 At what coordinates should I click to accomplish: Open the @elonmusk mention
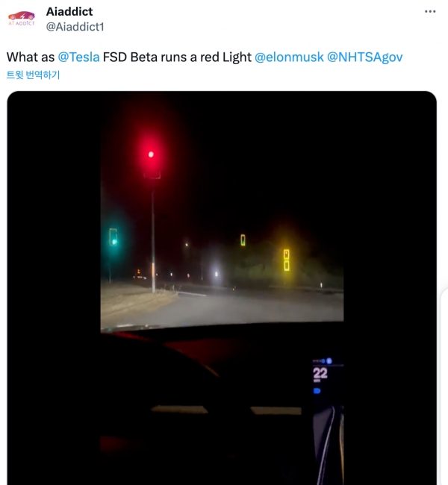289,57
